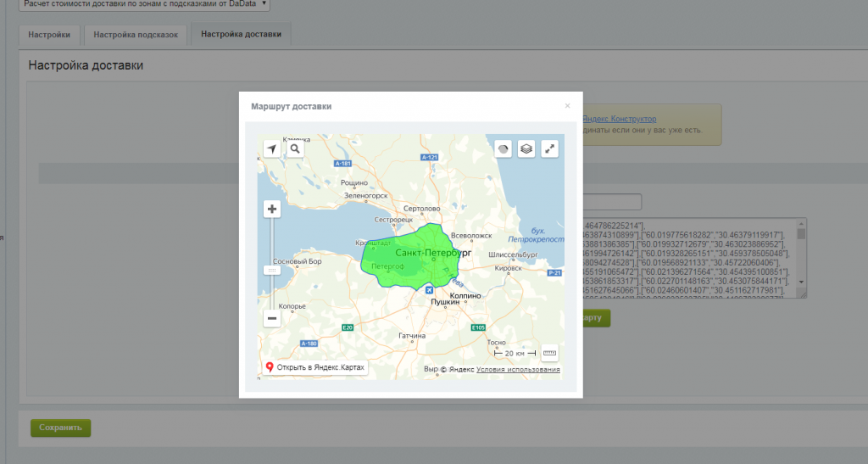868x464 pixels.
Task: Click the E20 road sign on map
Action: click(348, 327)
